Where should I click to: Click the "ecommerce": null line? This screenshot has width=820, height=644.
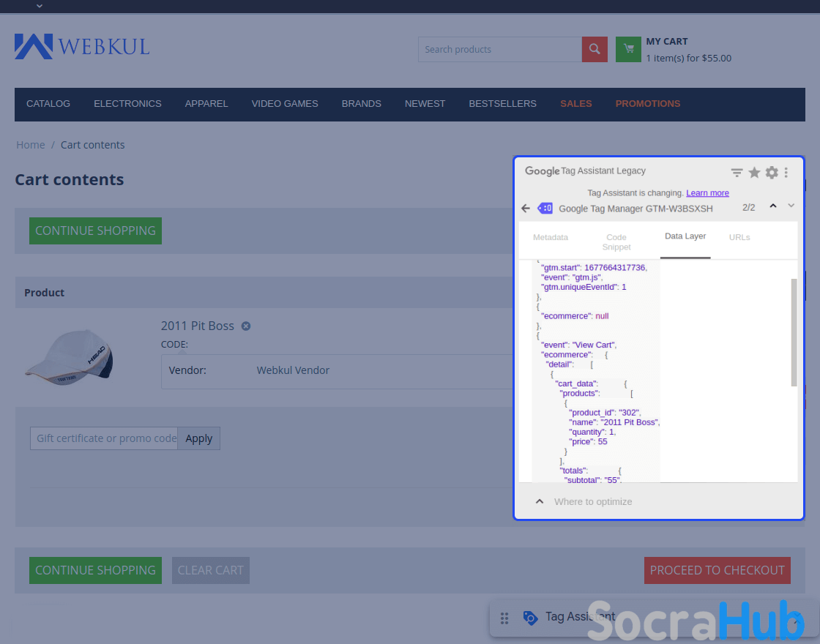575,315
